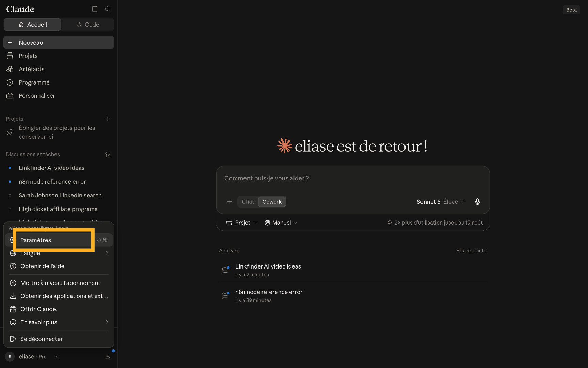588x368 pixels.
Task: Switch the composer to Cowork mode
Action: (x=272, y=202)
